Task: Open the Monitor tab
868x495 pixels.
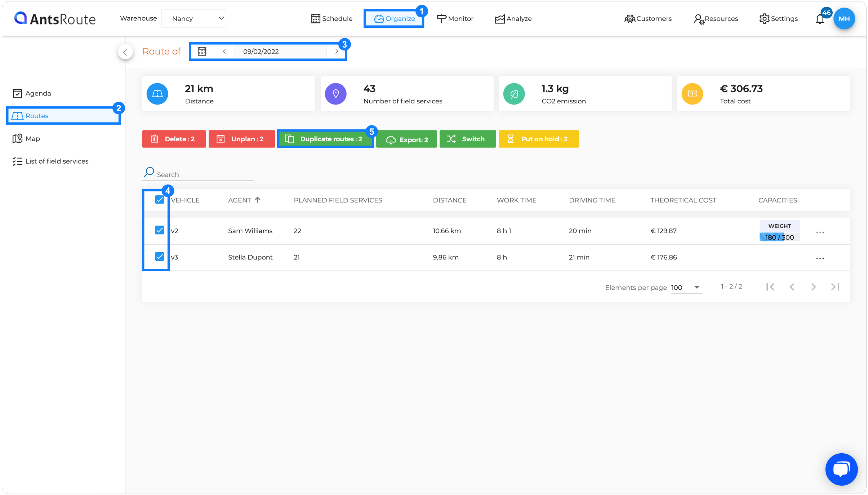Action: [455, 19]
